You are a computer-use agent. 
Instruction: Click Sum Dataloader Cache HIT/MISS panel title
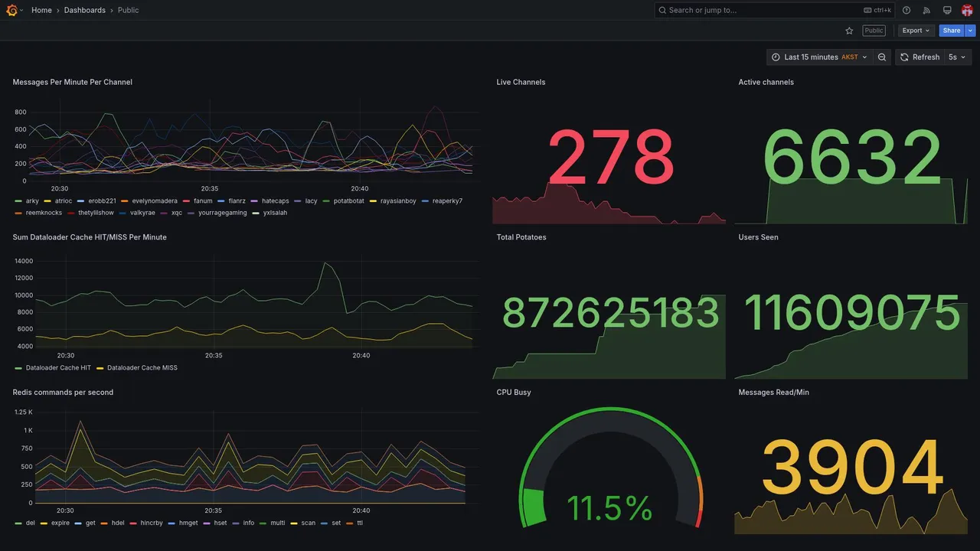pyautogui.click(x=90, y=237)
